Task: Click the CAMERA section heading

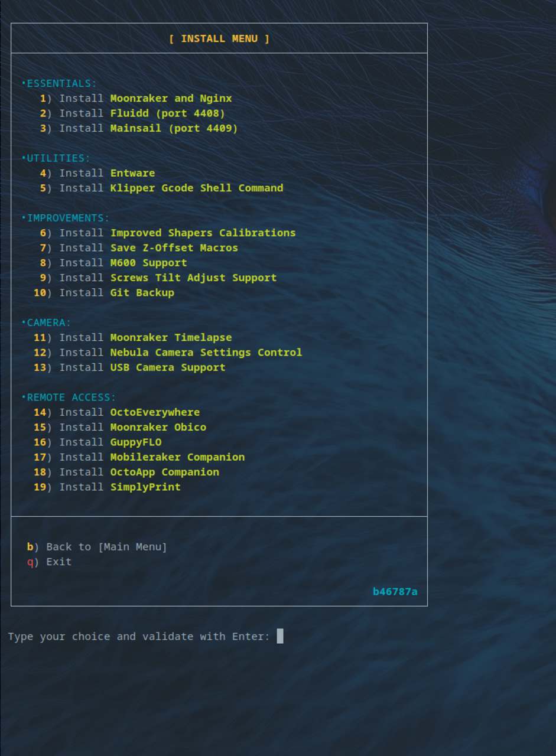Action: 46,322
